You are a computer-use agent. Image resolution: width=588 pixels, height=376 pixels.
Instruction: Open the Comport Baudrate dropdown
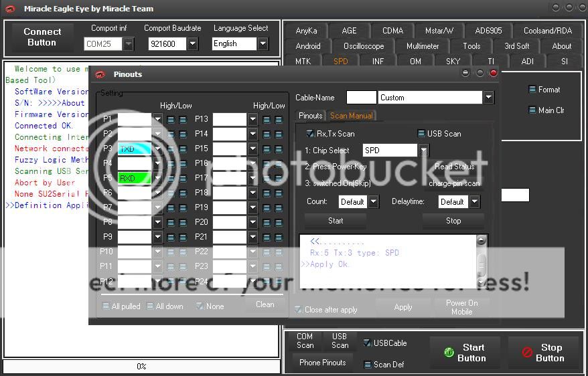click(192, 43)
